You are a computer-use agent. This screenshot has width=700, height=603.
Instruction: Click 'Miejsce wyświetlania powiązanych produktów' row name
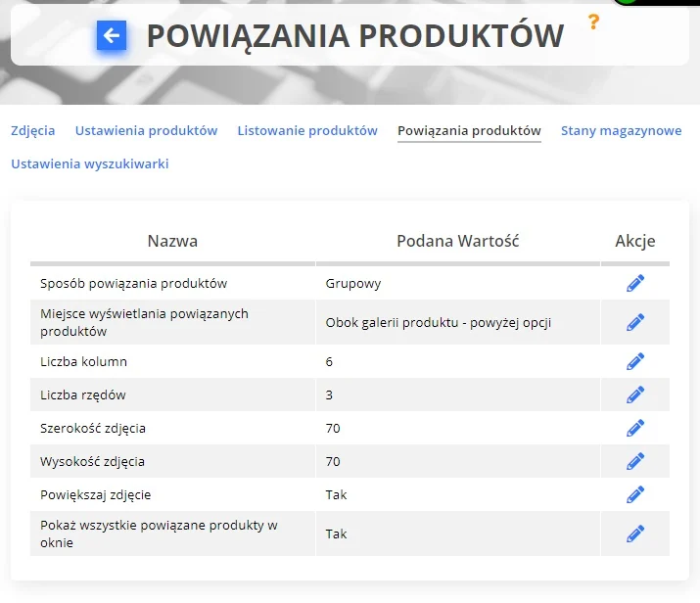tap(144, 322)
